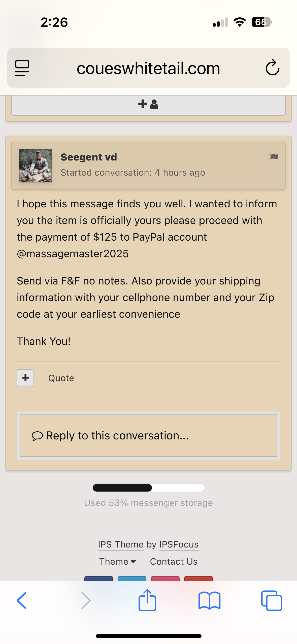This screenshot has width=297, height=644.
Task: Tap the Safari forward arrow
Action: (x=86, y=601)
